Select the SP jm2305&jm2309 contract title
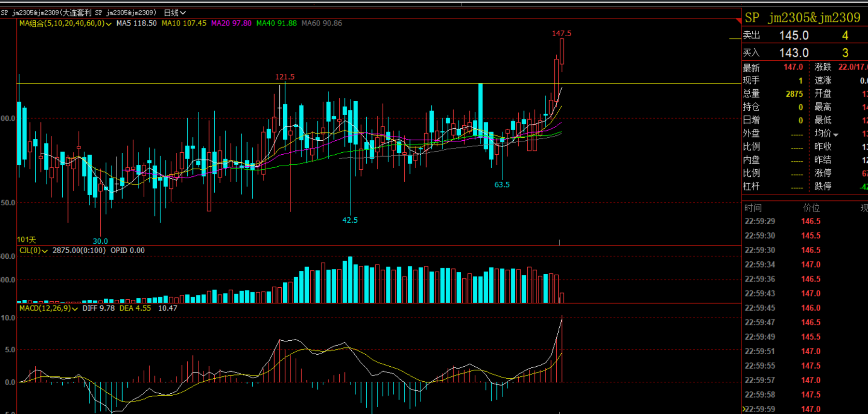Viewport: 868px width, 414px height. tap(802, 18)
